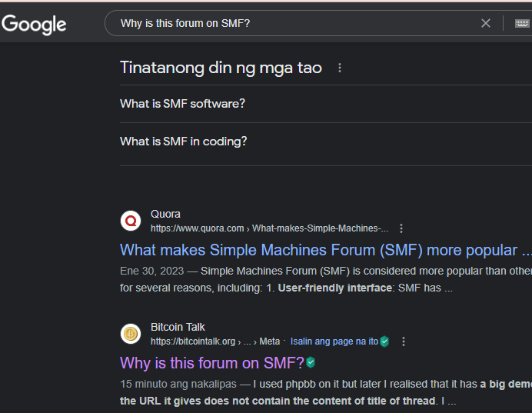Click the Google logo
The height and width of the screenshot is (413, 532).
[34, 25]
